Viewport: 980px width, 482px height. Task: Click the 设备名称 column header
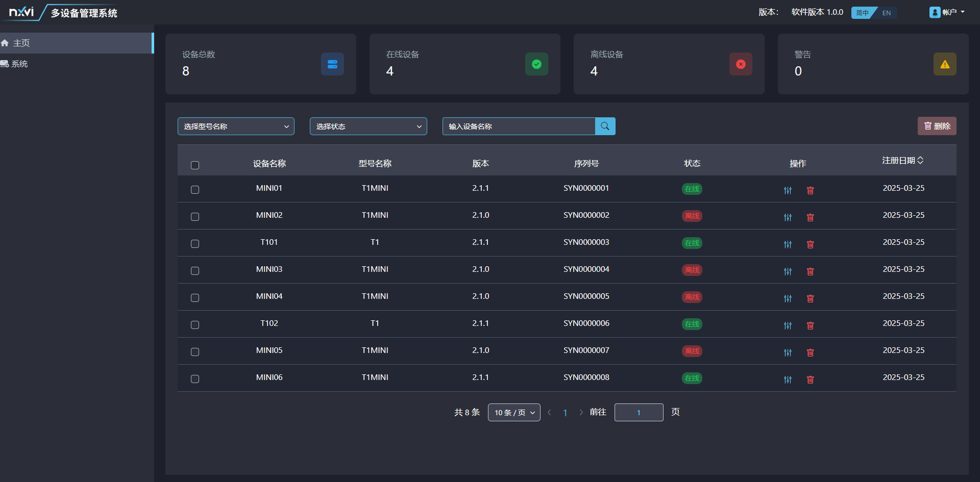(x=269, y=164)
